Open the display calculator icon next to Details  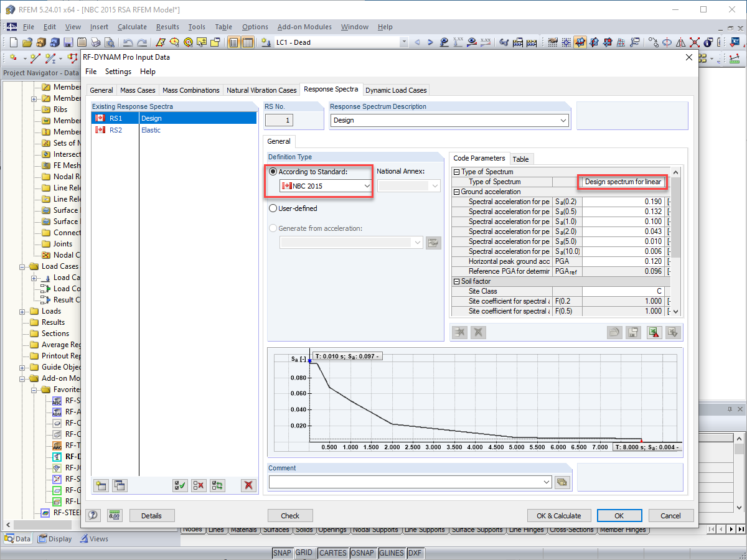tap(115, 515)
